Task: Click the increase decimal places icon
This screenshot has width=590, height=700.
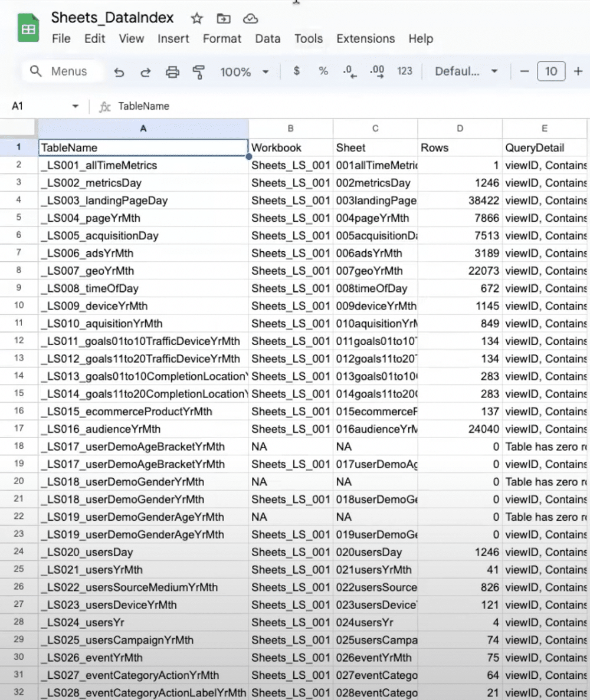Action: pyautogui.click(x=376, y=71)
